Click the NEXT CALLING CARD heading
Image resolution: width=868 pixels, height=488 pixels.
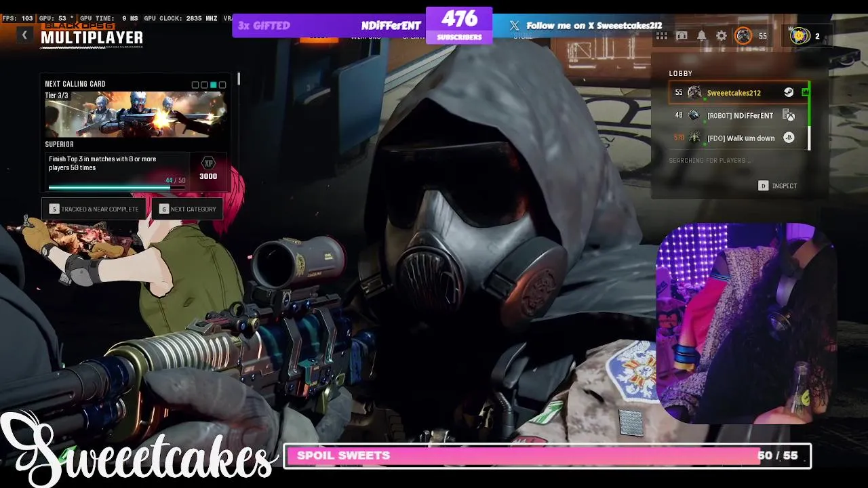[x=75, y=84]
